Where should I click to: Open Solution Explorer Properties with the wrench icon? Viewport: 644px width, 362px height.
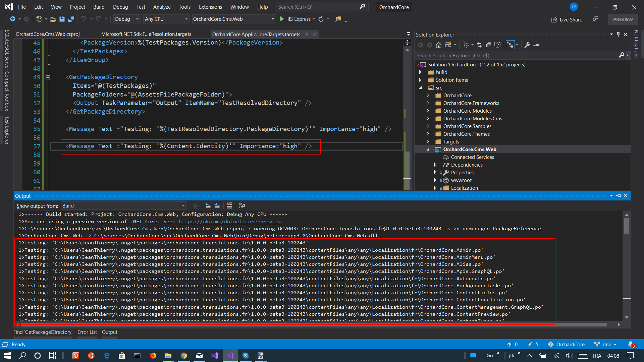point(527,45)
